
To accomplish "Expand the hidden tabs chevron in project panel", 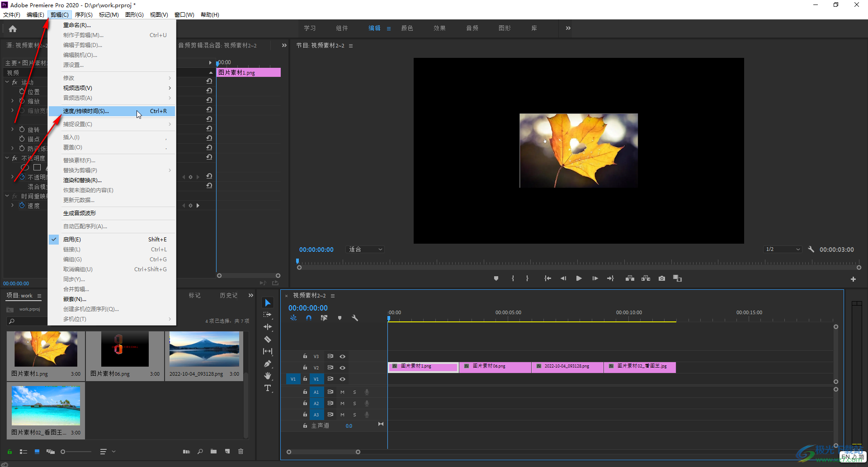I will 251,295.
